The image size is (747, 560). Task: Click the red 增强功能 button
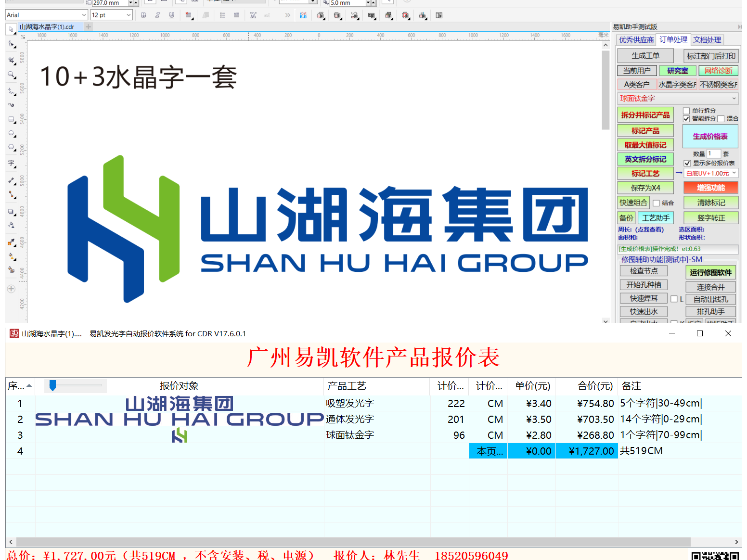tap(711, 188)
